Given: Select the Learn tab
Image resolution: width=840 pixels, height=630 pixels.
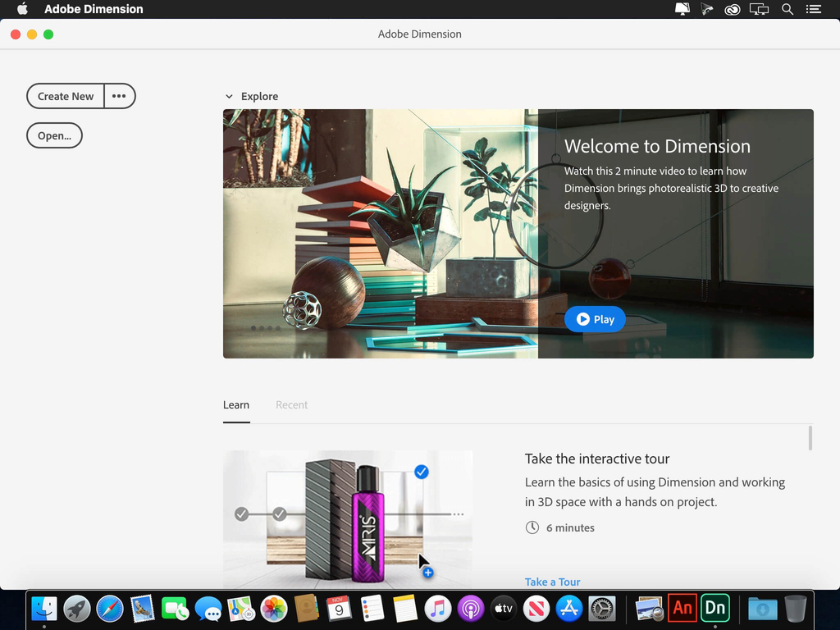Looking at the screenshot, I should (x=236, y=404).
